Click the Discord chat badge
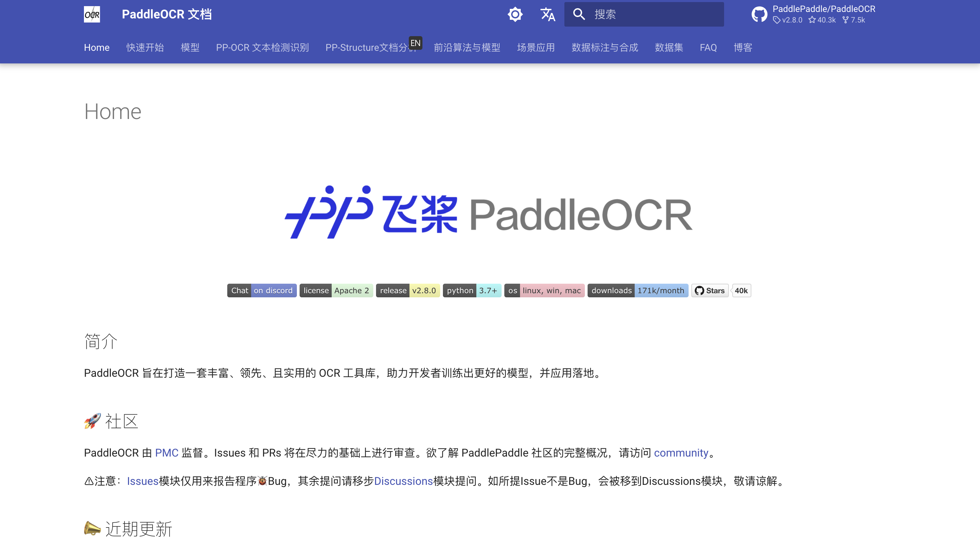The height and width of the screenshot is (551, 980). click(x=262, y=291)
